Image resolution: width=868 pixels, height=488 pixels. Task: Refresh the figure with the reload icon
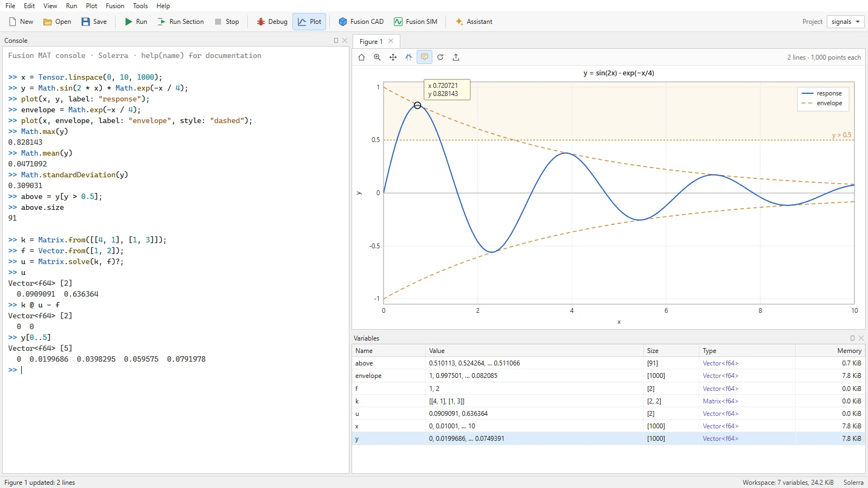point(440,57)
